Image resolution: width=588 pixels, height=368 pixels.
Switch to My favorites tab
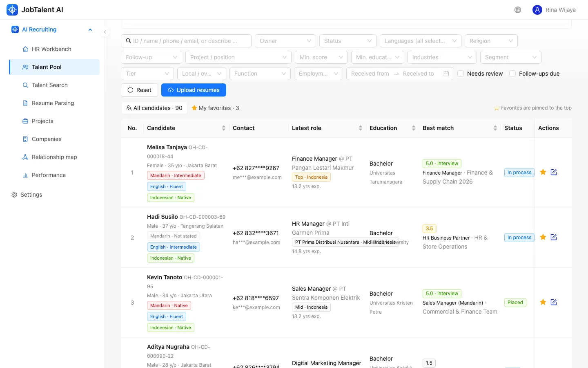(x=215, y=108)
